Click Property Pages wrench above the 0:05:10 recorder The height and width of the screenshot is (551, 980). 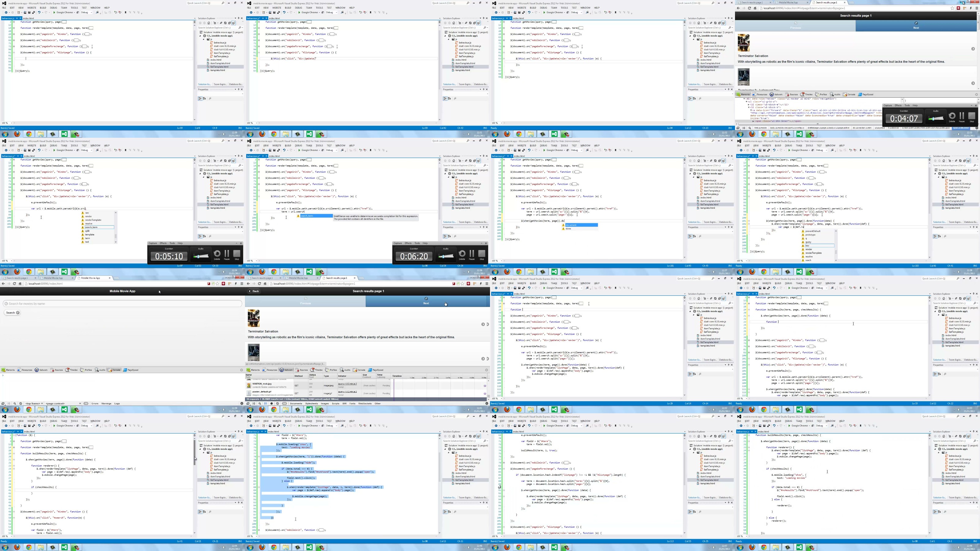210,236
